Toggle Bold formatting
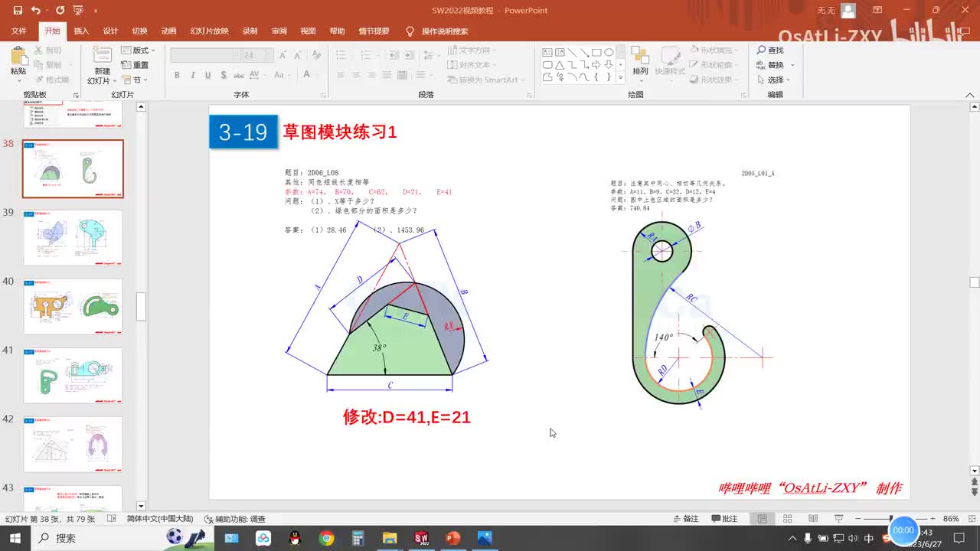Image resolution: width=980 pixels, height=551 pixels. tap(177, 75)
